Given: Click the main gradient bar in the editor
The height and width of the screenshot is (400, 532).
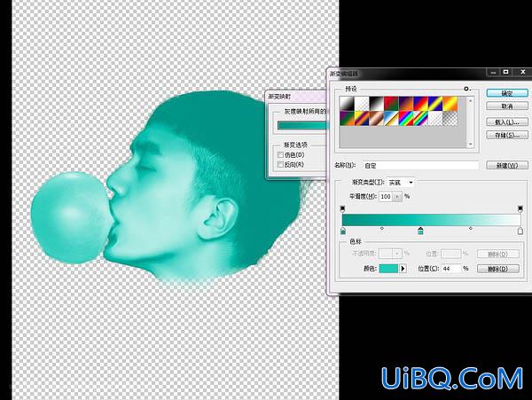Looking at the screenshot, I should point(431,219).
